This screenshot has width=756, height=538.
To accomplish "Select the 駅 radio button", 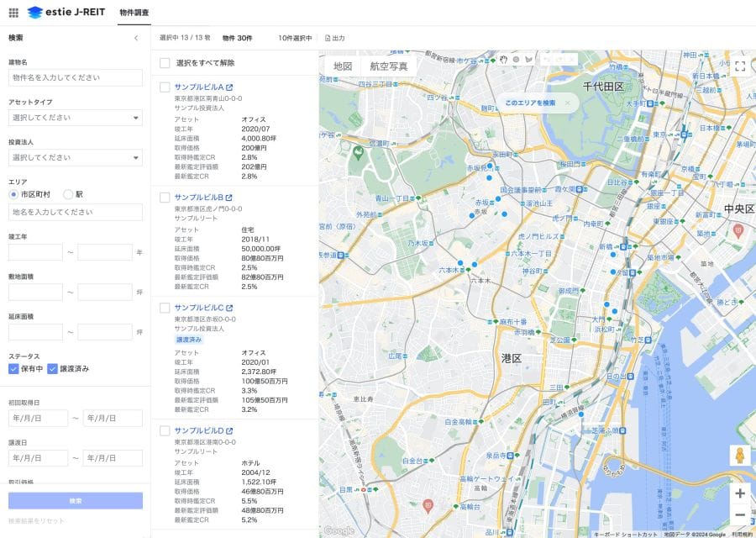I will click(x=68, y=194).
